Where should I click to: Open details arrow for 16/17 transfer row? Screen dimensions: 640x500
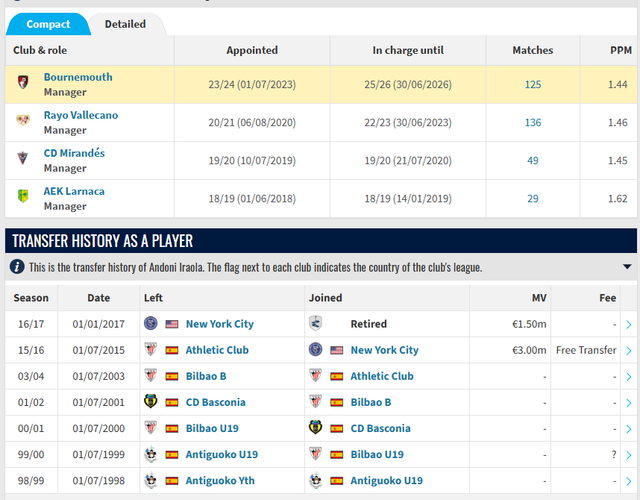[x=629, y=324]
